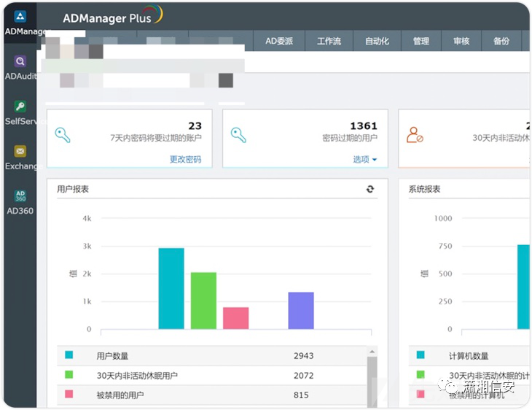Image resolution: width=532 pixels, height=410 pixels.
Task: Open the 备份 tab
Action: click(501, 41)
